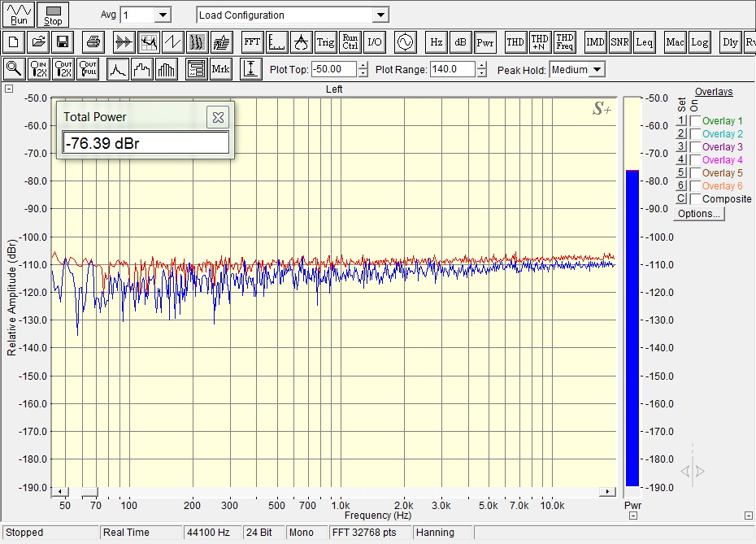756x544 pixels.
Task: Click the overlay Options button
Action: 698,214
